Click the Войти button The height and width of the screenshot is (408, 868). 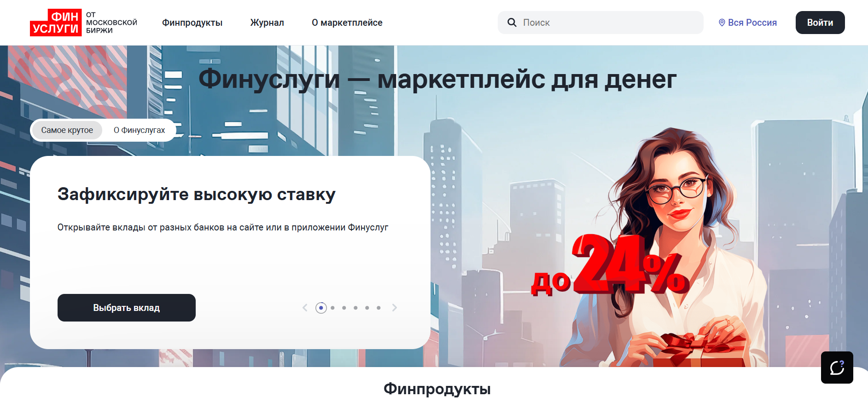[820, 23]
